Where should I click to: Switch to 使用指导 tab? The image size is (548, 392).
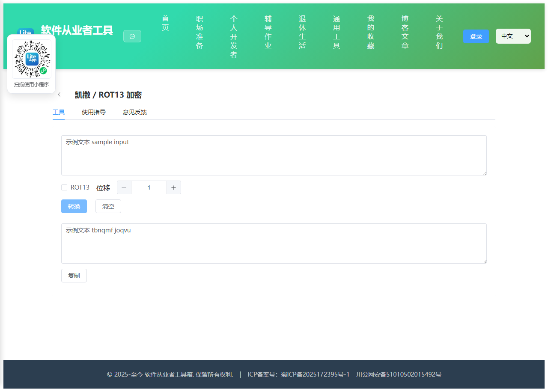pos(94,112)
